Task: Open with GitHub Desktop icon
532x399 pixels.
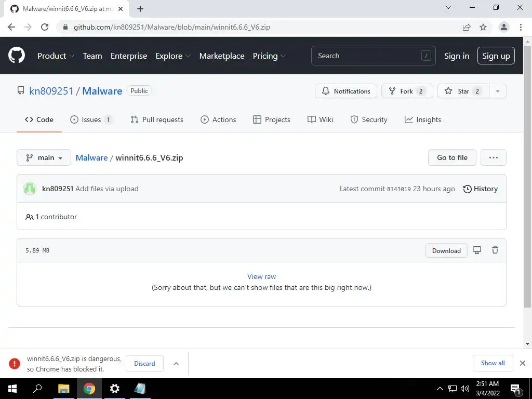Action: pos(477,250)
